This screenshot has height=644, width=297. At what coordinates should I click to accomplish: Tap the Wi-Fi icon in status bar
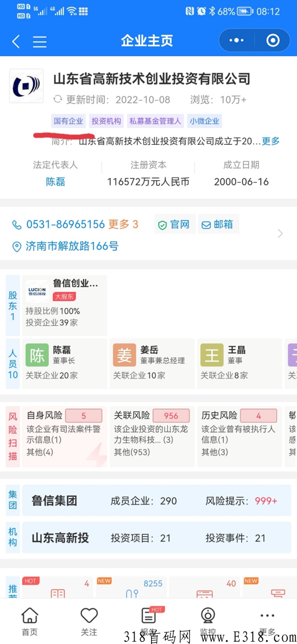click(72, 11)
